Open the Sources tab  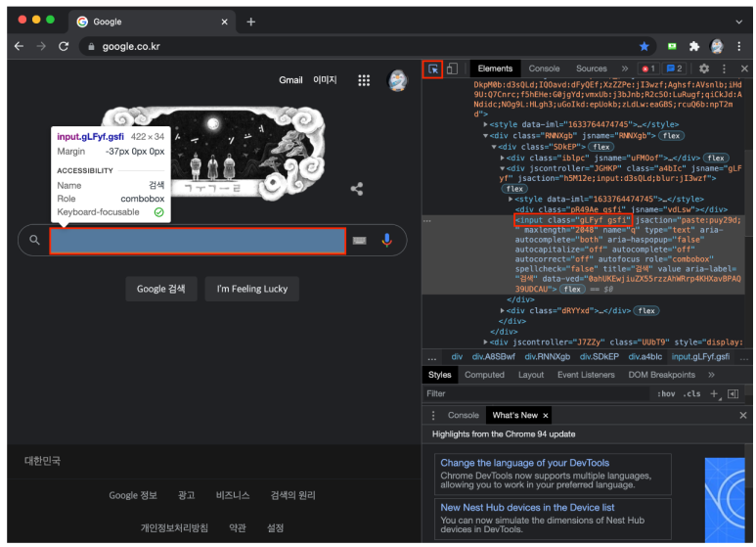click(x=591, y=68)
